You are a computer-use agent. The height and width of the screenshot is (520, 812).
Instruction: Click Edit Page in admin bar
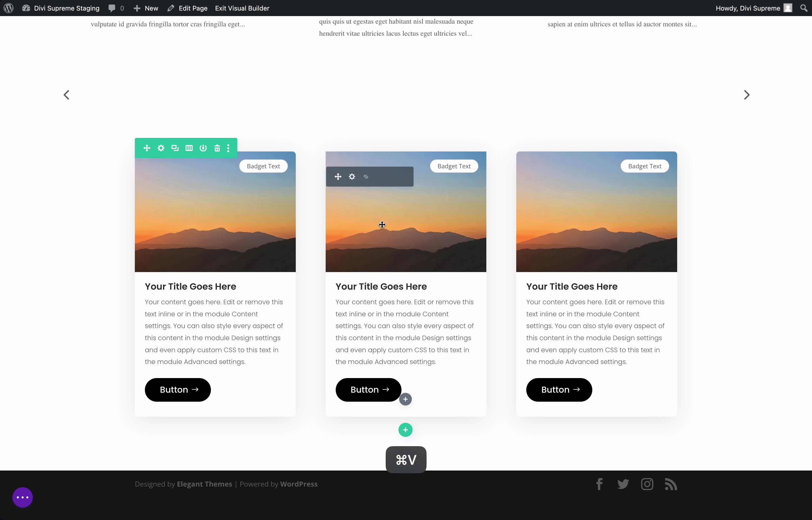point(187,8)
